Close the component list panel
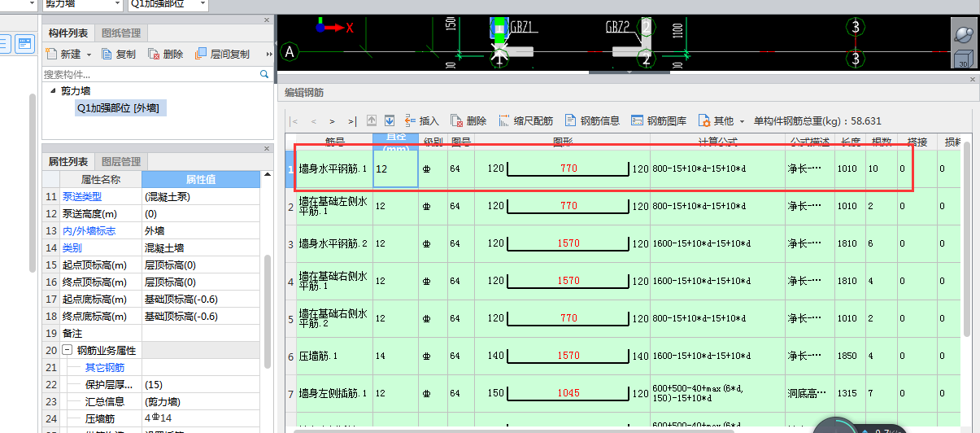 pyautogui.click(x=267, y=20)
